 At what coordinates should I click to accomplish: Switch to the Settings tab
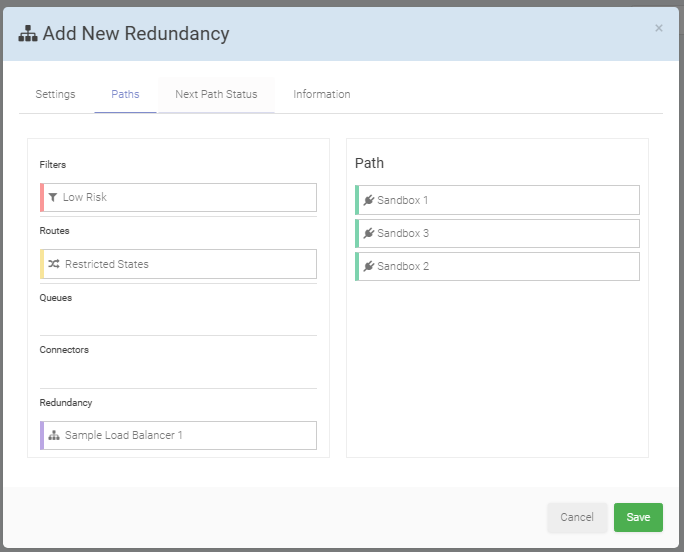(x=55, y=94)
